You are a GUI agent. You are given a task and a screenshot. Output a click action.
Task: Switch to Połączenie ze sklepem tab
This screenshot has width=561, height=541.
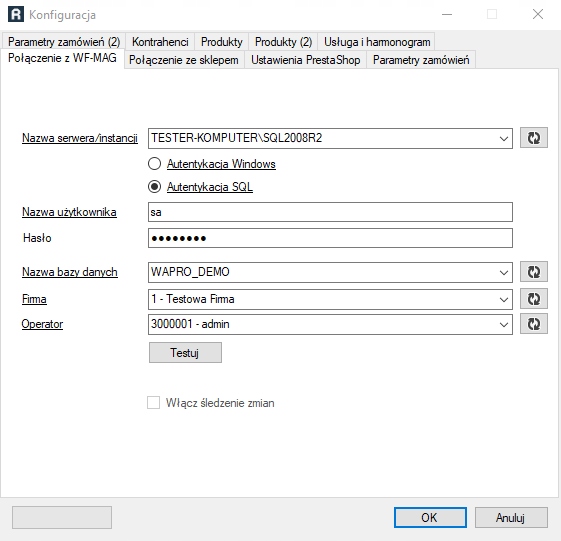pos(184,60)
